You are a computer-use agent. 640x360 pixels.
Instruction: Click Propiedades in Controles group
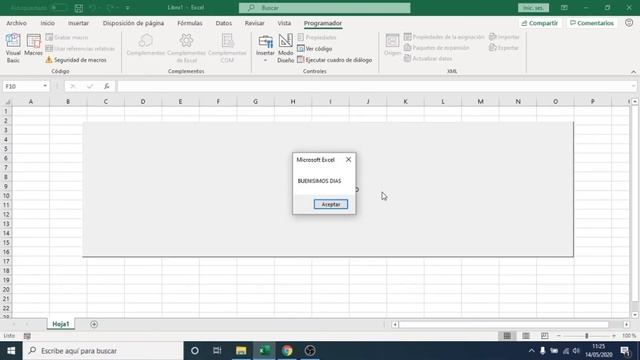click(x=317, y=37)
